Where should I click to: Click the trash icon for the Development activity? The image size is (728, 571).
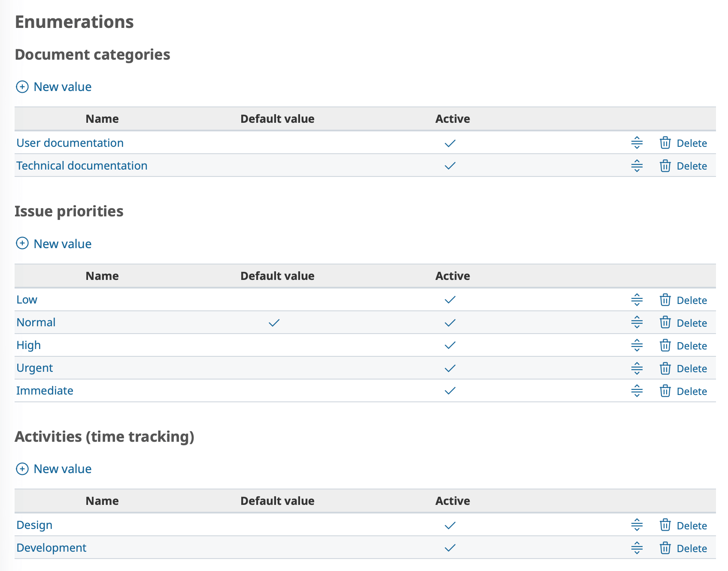665,548
